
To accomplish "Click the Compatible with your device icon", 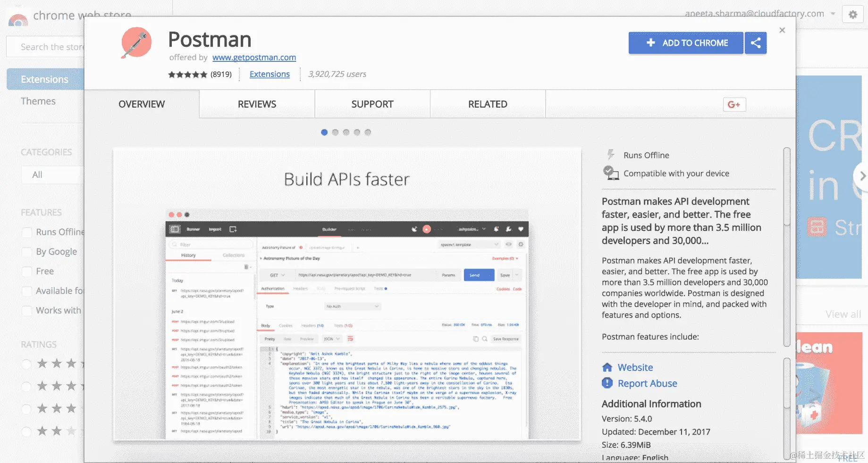I will 611,173.
